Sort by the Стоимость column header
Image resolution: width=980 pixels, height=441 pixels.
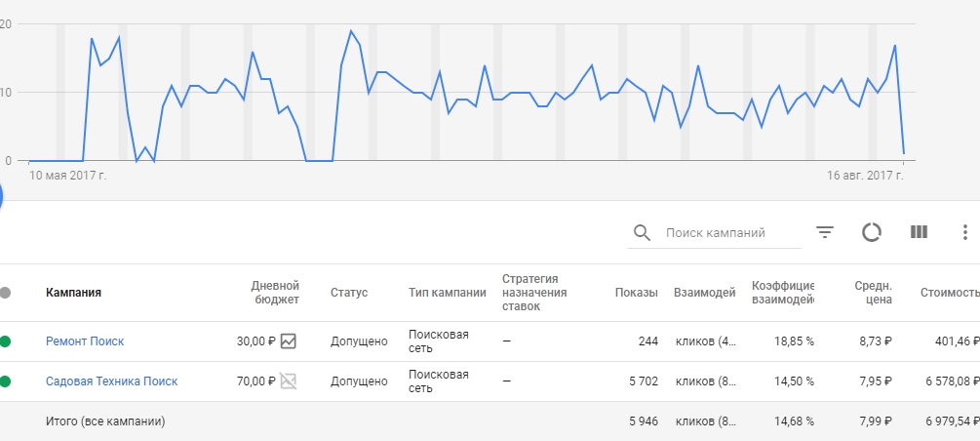[x=949, y=293]
